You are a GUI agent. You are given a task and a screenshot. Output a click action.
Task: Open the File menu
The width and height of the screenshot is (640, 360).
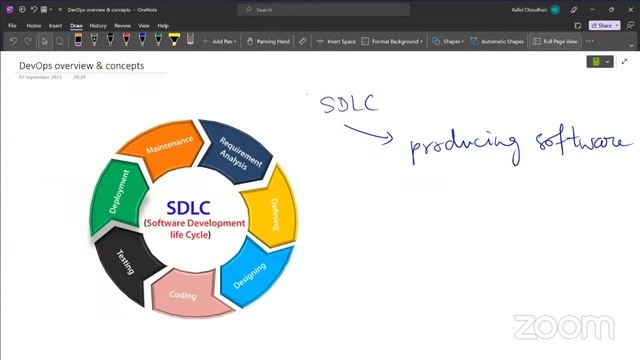point(12,26)
